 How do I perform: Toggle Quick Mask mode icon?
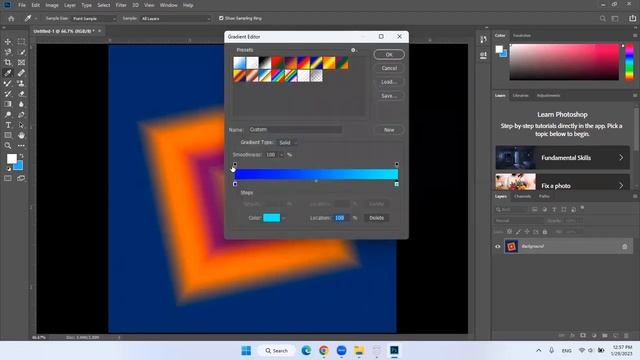[8, 178]
